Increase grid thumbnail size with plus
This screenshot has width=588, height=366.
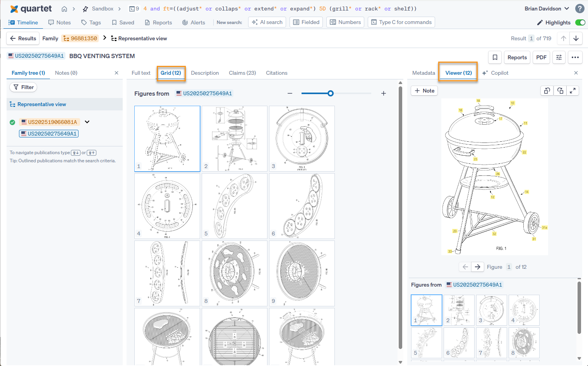coord(384,93)
